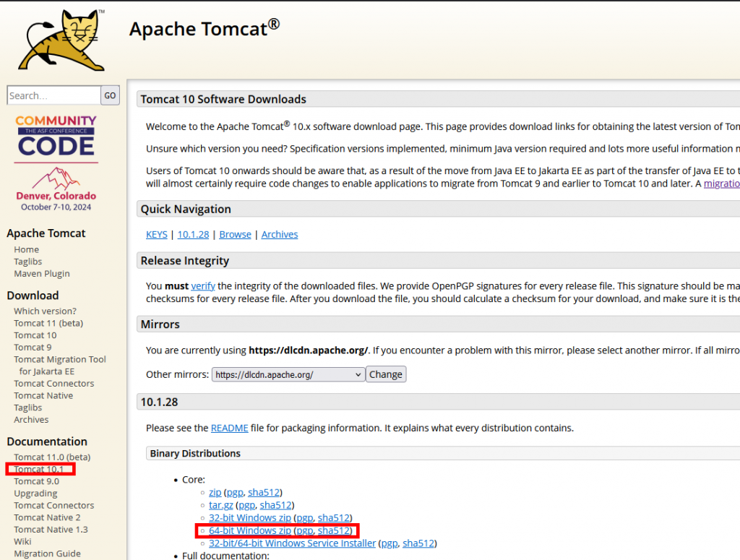
Task: Click the Change mirror button
Action: tap(386, 374)
